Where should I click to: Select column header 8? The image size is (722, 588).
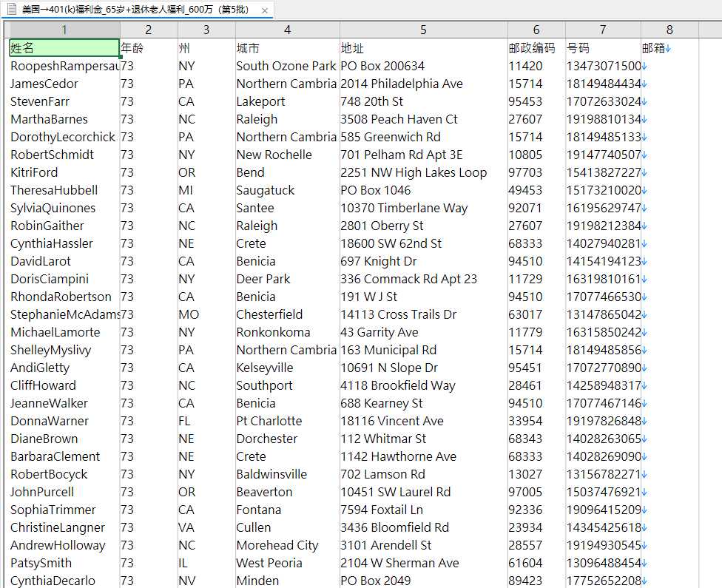coord(670,30)
